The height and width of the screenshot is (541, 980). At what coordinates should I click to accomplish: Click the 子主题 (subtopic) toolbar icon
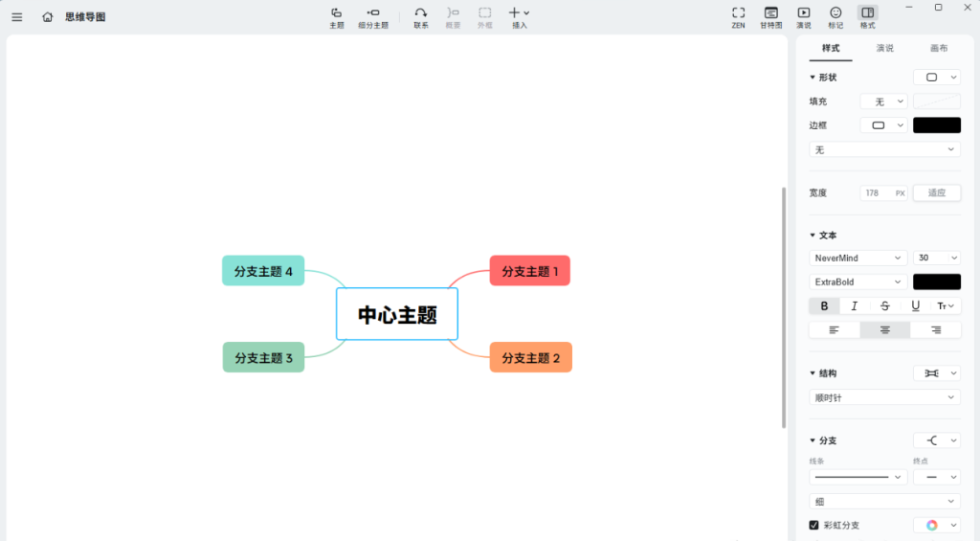point(373,17)
